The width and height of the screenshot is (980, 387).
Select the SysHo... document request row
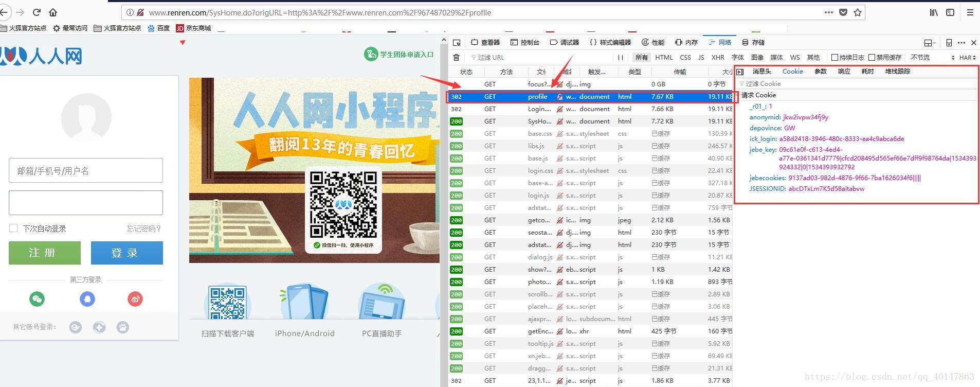pos(590,121)
